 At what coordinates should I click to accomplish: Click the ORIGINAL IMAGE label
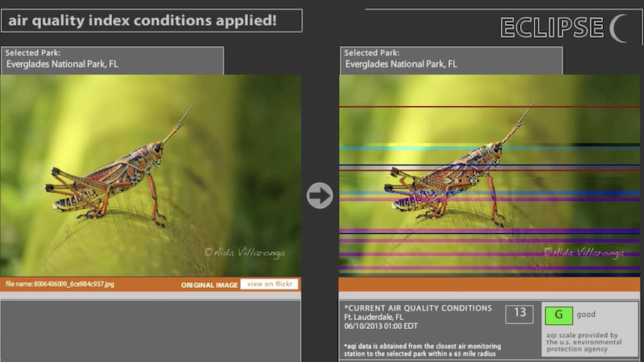[208, 284]
